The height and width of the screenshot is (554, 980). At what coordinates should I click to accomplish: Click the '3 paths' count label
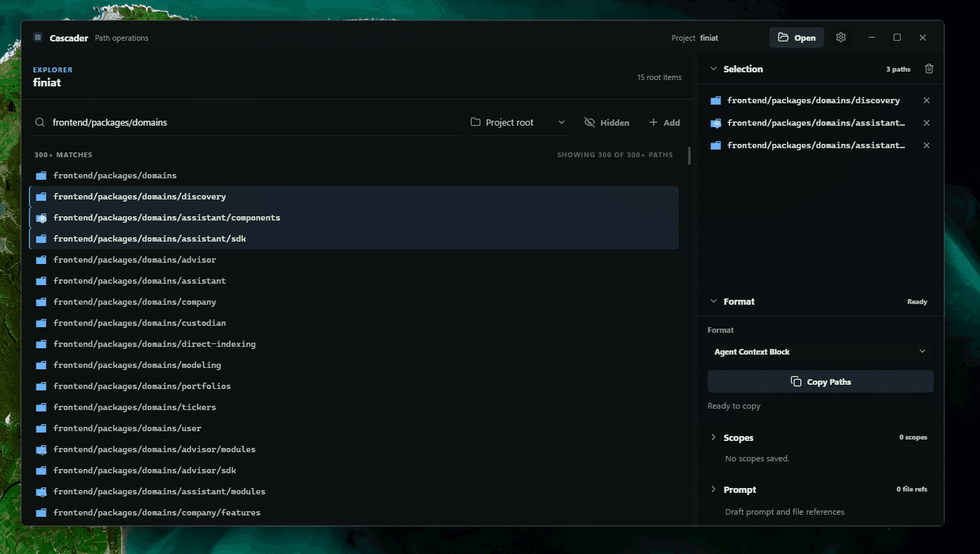(898, 70)
